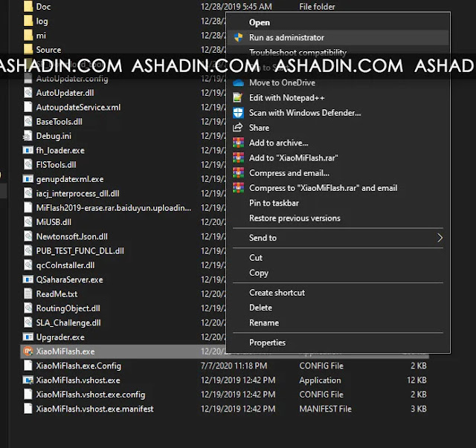Select the iacj_interprocess_dll.dll file name
The image size is (476, 448).
pyautogui.click(x=77, y=193)
